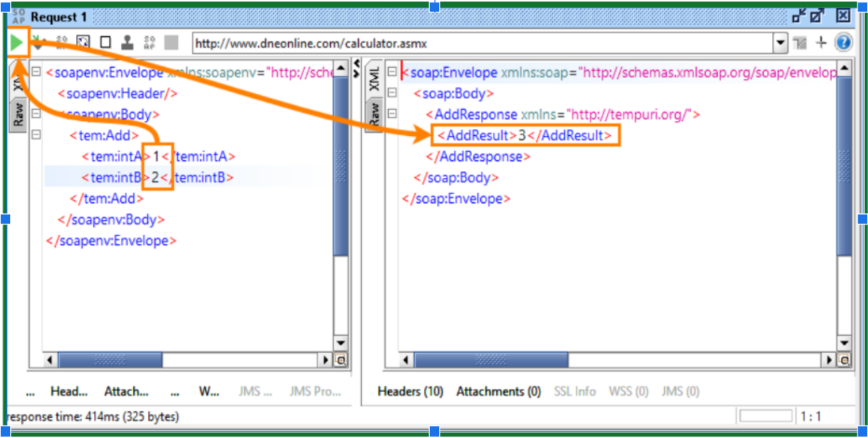Click the green Submit request play button
Image resolution: width=868 pixels, height=438 pixels.
click(x=17, y=43)
